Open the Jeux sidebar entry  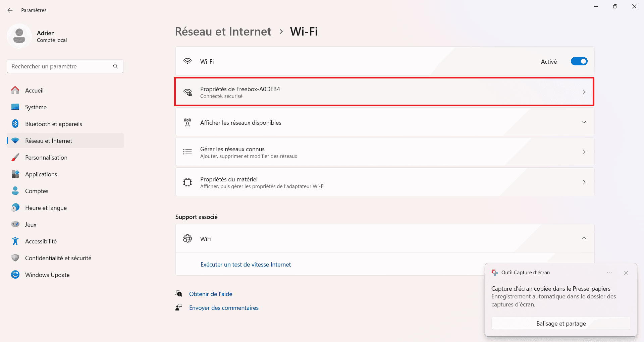(x=65, y=224)
